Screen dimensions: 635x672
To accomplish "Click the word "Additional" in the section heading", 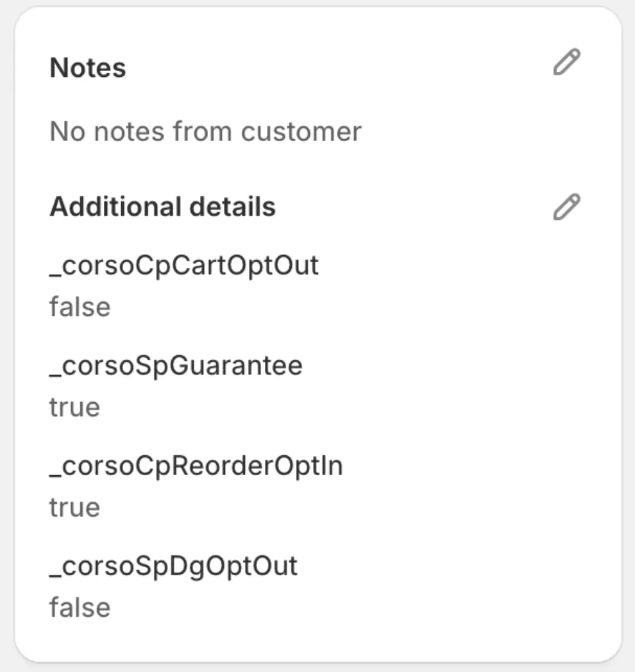I will pos(115,207).
